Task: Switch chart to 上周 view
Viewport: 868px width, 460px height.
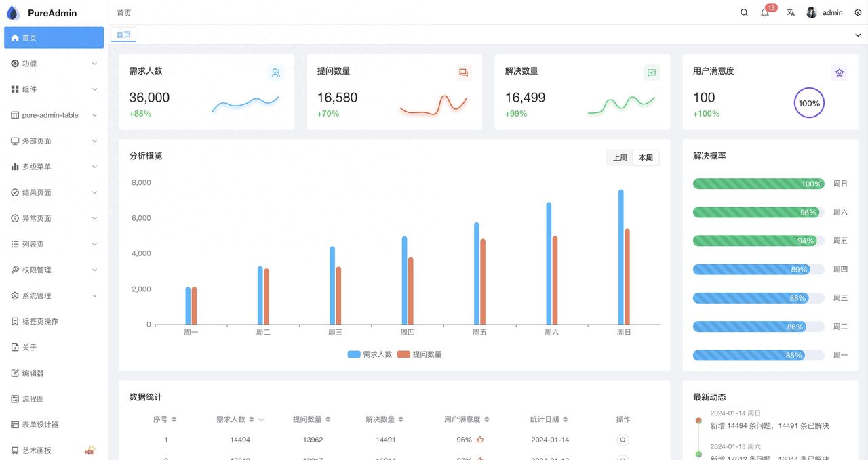Action: [620, 158]
